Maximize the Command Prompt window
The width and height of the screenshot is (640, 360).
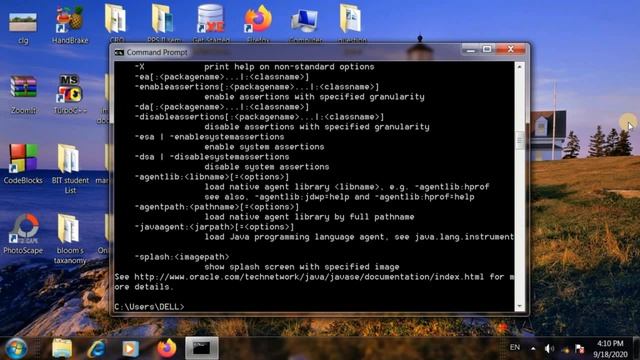coord(487,50)
